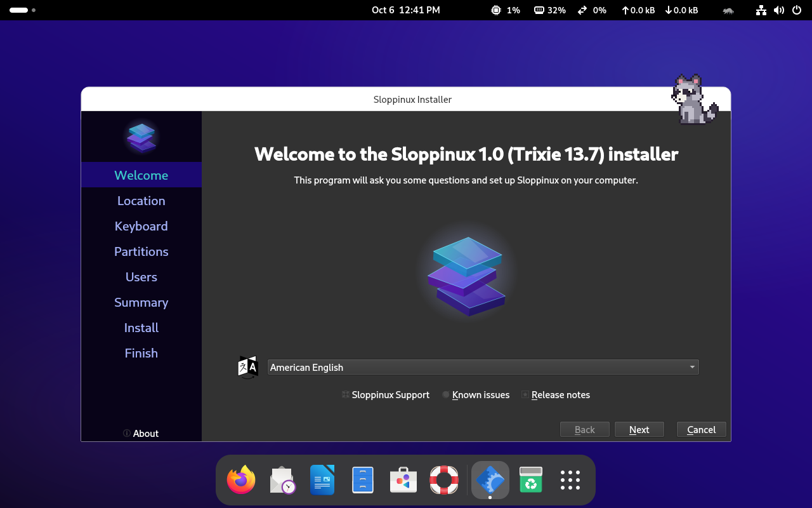
Task: Select the Install step
Action: point(141,328)
